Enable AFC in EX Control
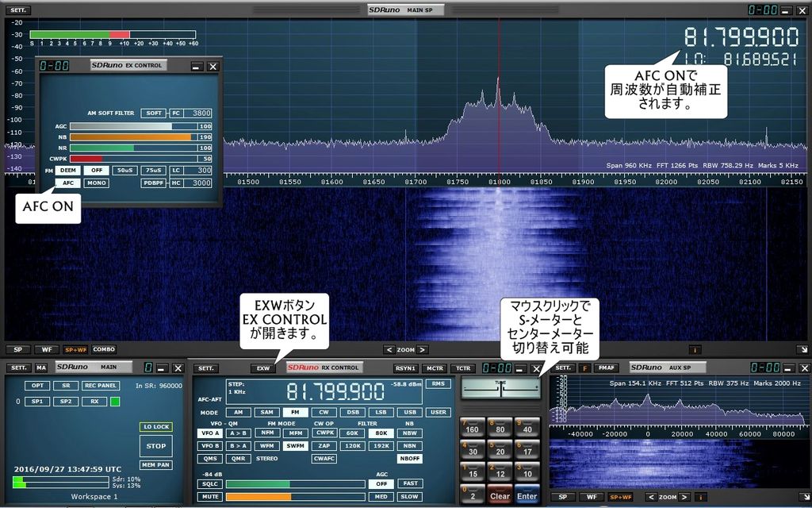The image size is (812, 508). [x=67, y=183]
